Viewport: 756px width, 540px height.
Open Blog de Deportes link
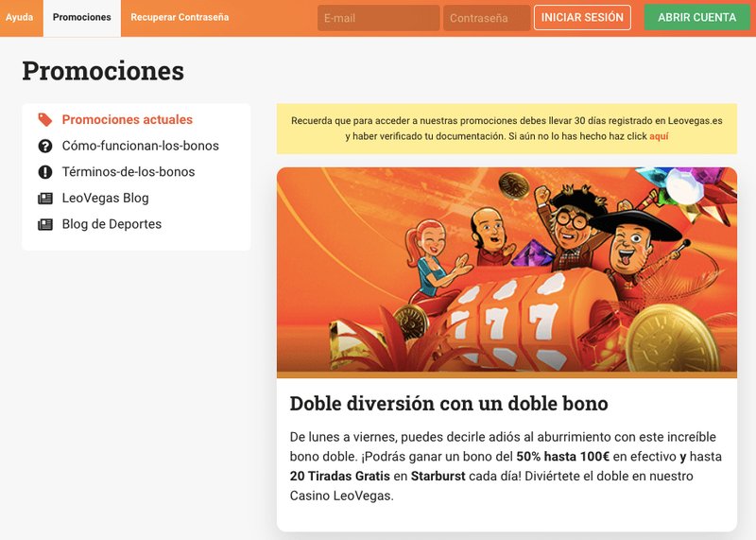(x=112, y=224)
